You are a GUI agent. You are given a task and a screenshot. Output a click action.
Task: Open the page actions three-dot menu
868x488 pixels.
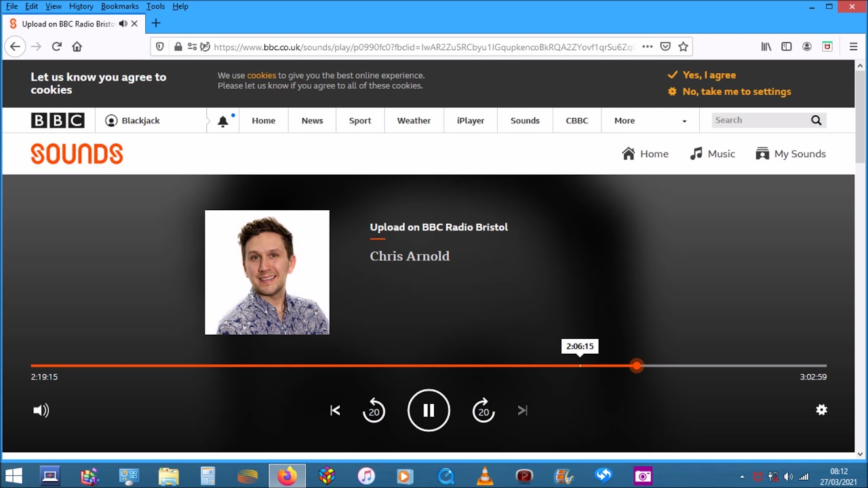[648, 47]
